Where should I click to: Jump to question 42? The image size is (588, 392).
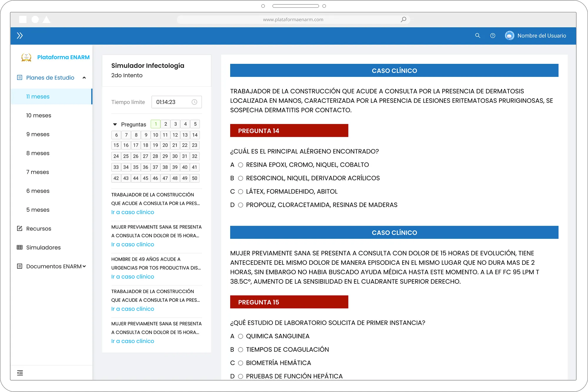tap(116, 178)
